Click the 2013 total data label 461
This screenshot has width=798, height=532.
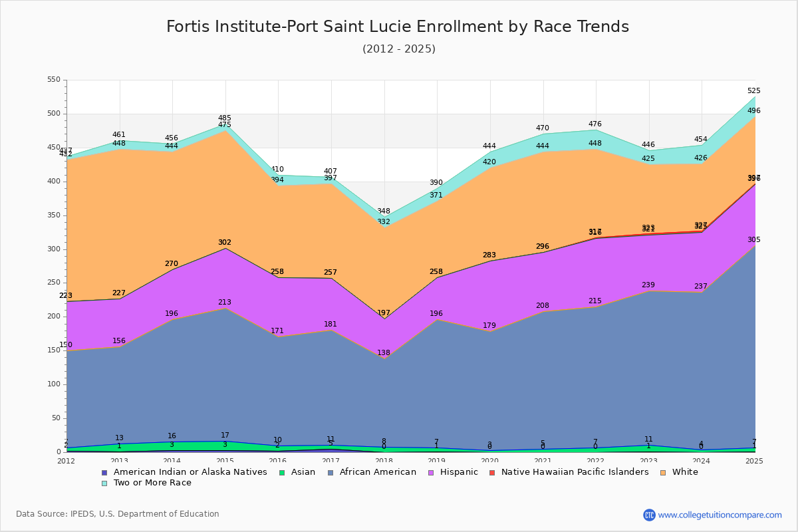[119, 134]
